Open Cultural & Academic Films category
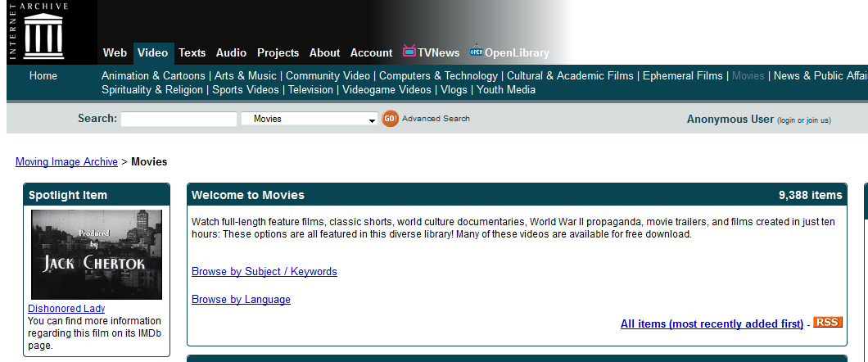Image resolution: width=868 pixels, height=362 pixels. 570,76
